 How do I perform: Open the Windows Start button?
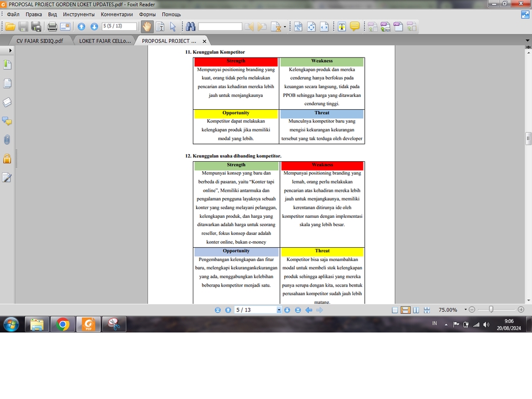pos(11,324)
